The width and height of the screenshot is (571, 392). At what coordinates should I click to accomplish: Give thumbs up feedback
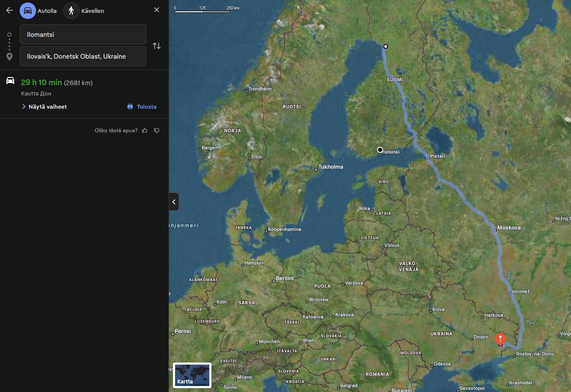pos(145,131)
